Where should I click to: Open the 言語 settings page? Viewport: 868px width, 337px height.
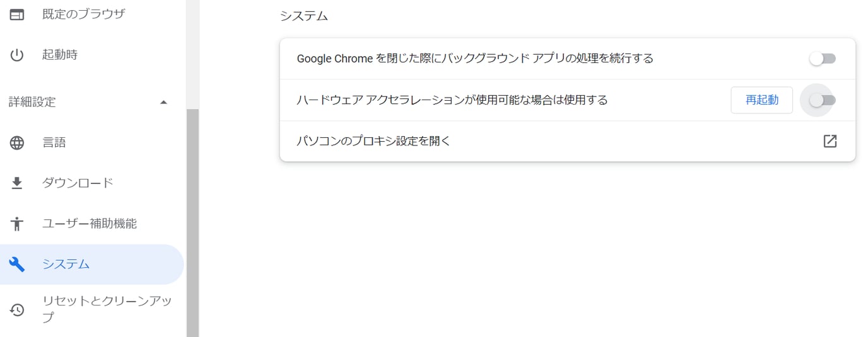[54, 143]
